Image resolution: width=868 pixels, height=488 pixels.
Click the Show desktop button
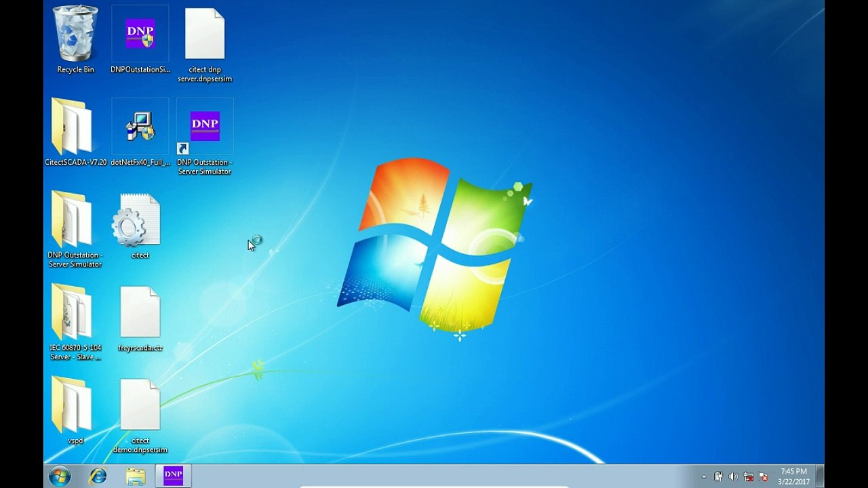(x=820, y=476)
